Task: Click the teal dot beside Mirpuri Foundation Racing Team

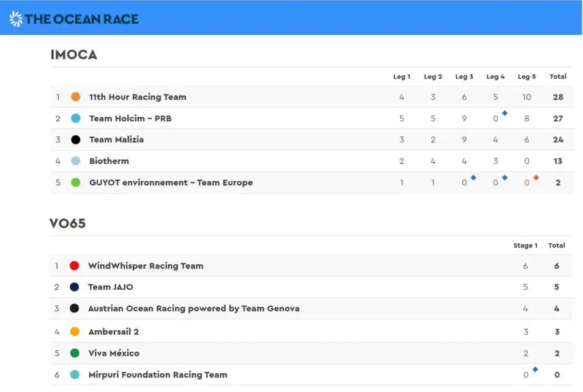Action: click(75, 374)
